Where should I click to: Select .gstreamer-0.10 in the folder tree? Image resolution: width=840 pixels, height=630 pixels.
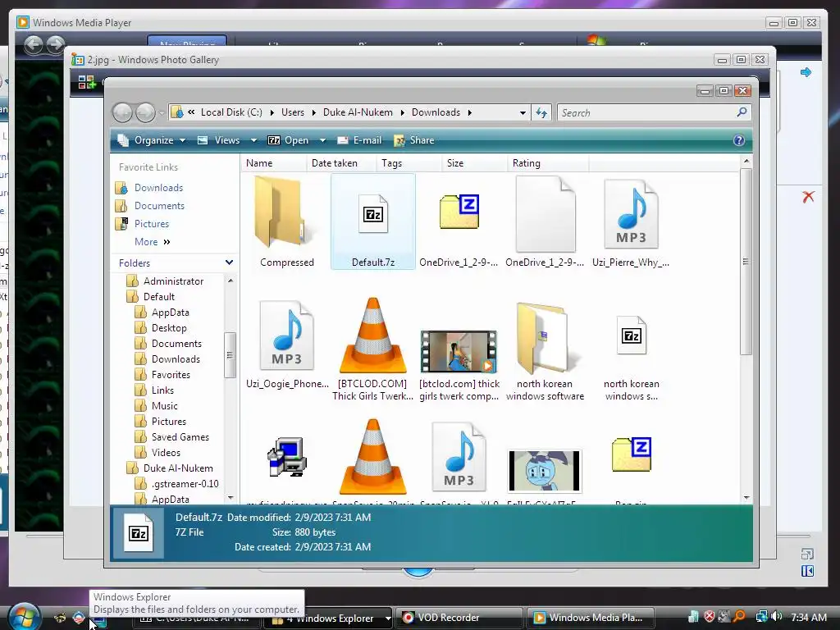185,484
